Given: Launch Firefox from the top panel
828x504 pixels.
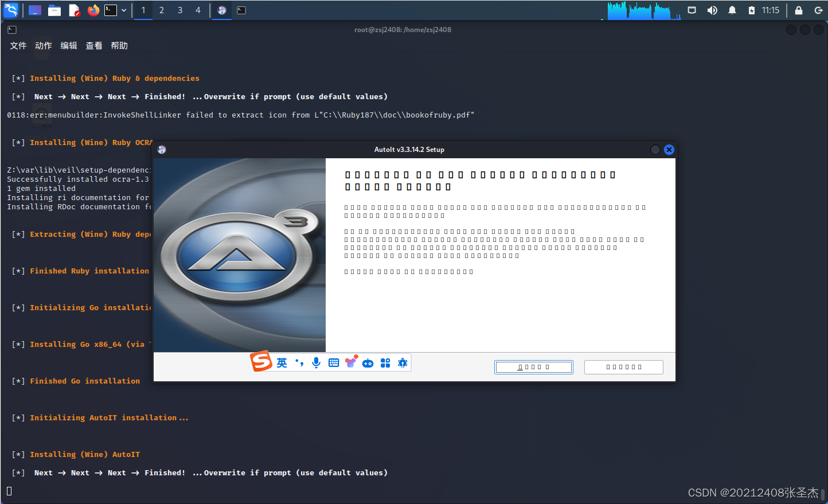Looking at the screenshot, I should pos(93,10).
